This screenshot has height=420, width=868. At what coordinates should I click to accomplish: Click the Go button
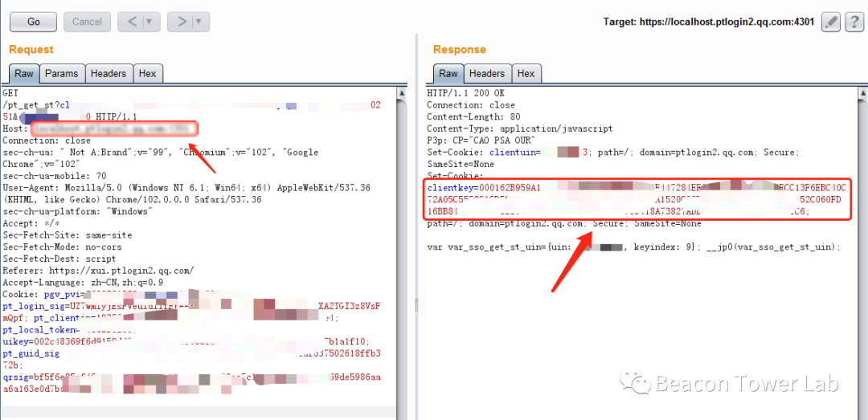pyautogui.click(x=33, y=22)
